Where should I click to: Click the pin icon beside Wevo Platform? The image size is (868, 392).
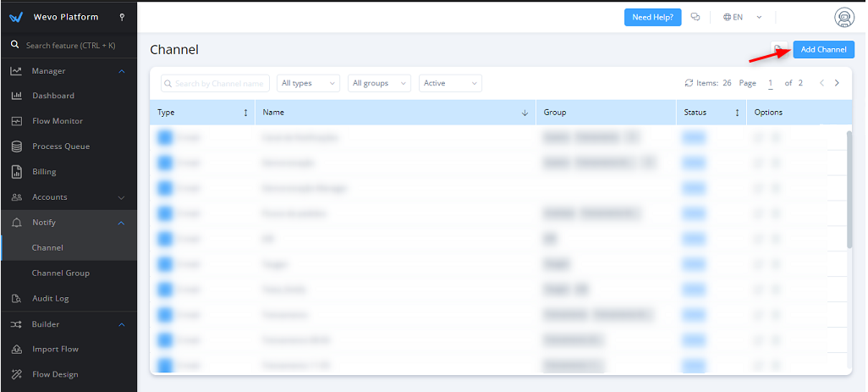click(122, 17)
